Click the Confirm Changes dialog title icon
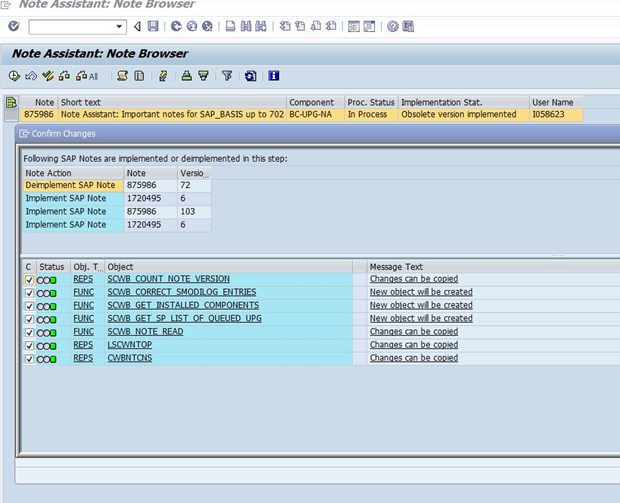Image resolution: width=620 pixels, height=503 pixels. (24, 134)
